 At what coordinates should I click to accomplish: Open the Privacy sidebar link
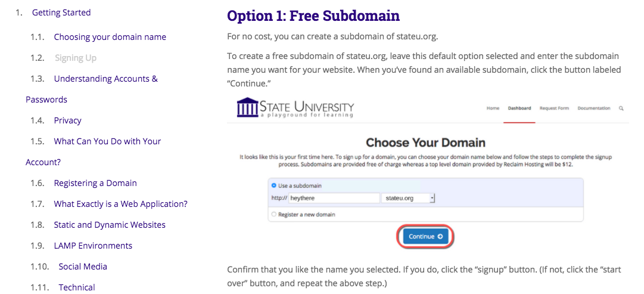click(x=67, y=120)
